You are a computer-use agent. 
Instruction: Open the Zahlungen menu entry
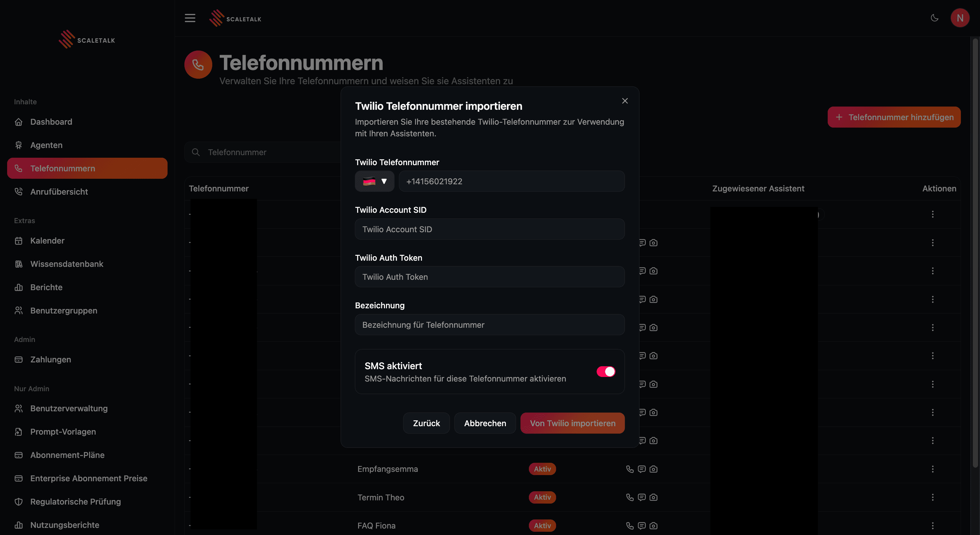[x=51, y=359]
